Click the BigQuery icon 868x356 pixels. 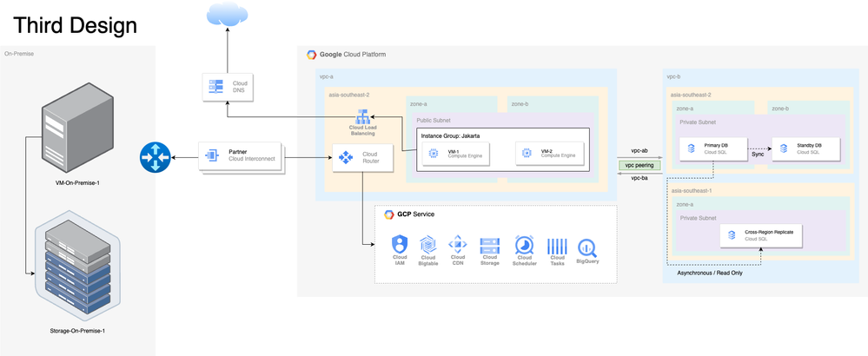tap(586, 247)
